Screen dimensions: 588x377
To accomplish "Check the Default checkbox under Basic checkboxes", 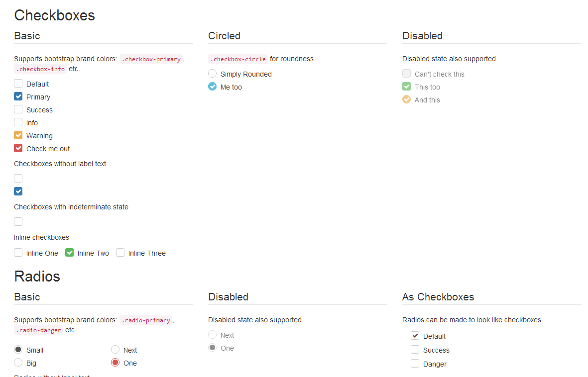I will tap(18, 84).
